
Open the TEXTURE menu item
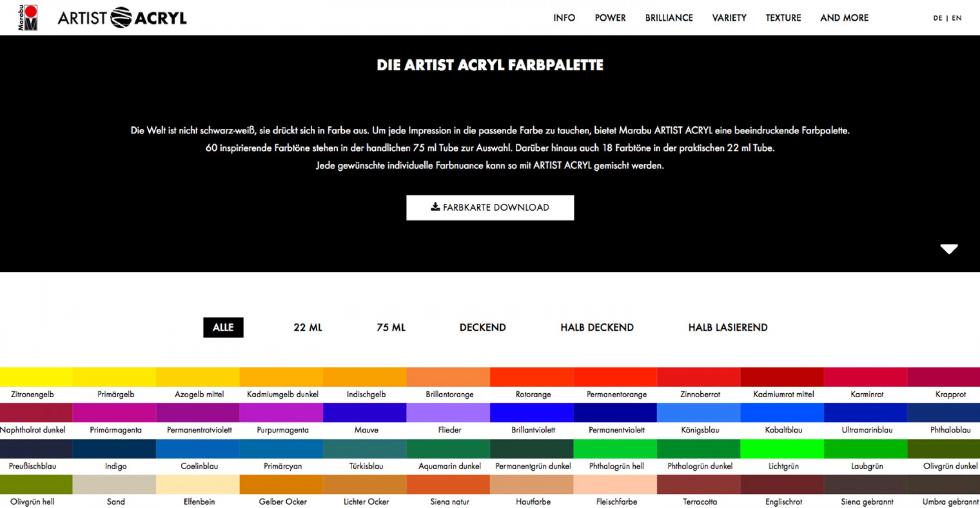(783, 18)
